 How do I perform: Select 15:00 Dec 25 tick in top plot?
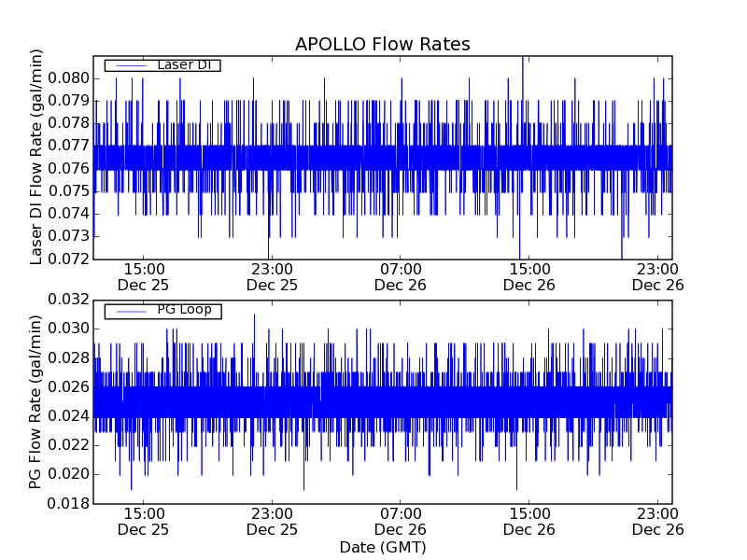pos(143,276)
